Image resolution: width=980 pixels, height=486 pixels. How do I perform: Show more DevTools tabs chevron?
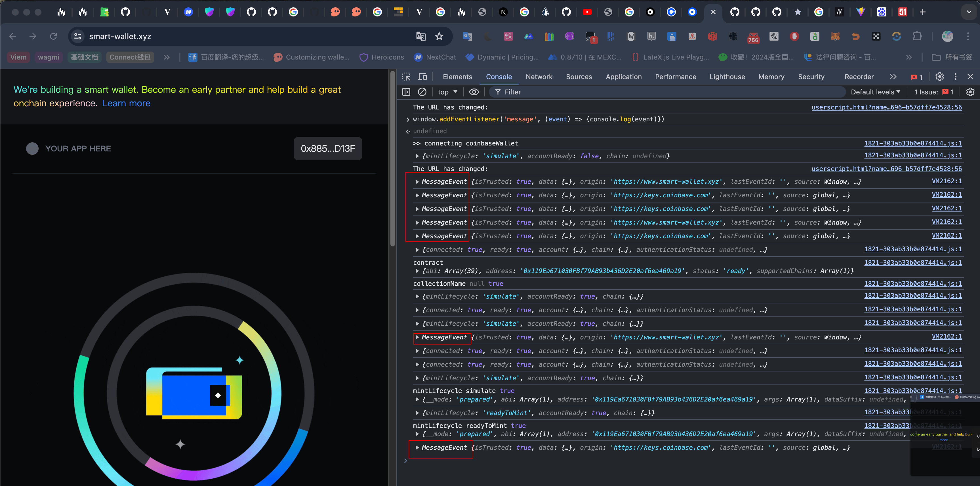coord(893,77)
